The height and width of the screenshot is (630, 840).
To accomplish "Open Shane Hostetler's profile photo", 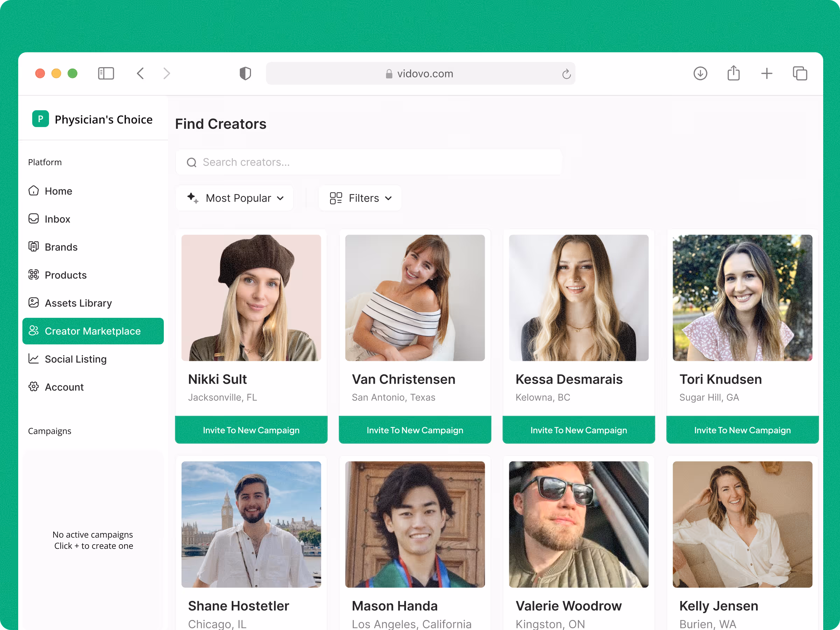I will pyautogui.click(x=251, y=524).
